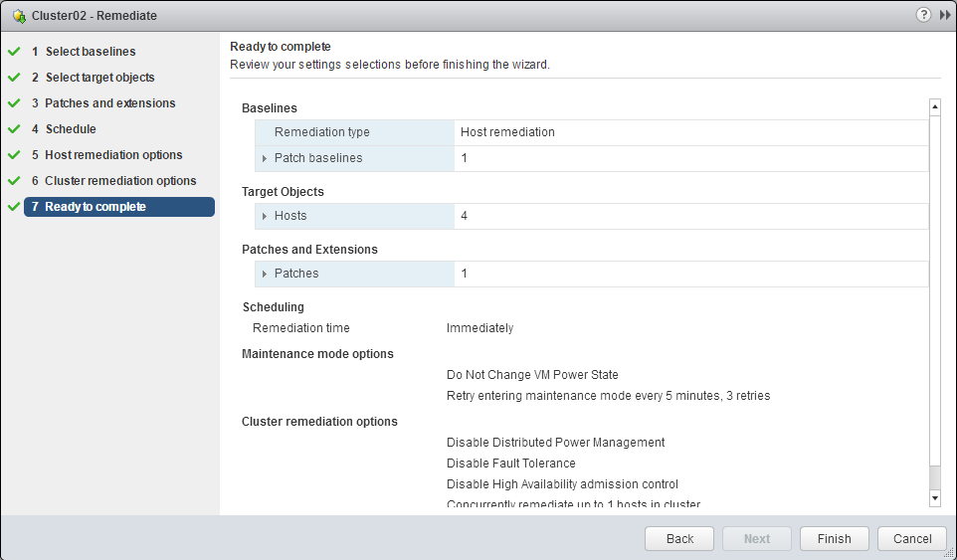Cancel the remediate wizard
The image size is (957, 560).
point(911,538)
